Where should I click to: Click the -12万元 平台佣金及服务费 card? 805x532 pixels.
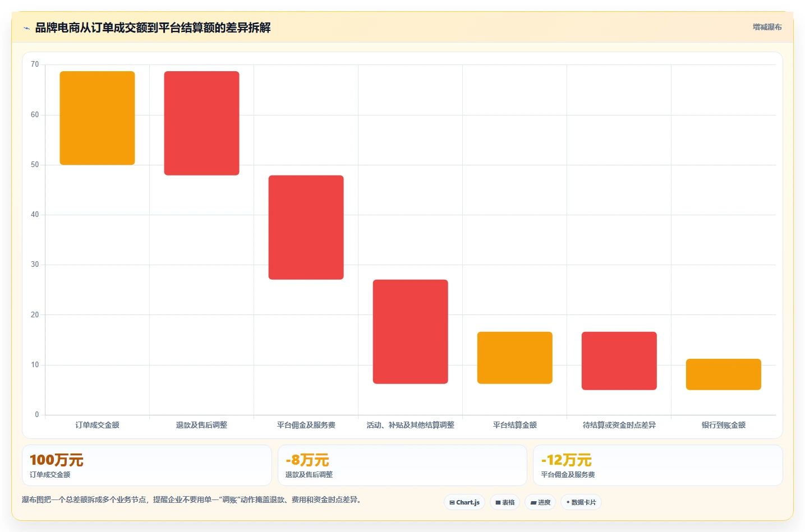tap(657, 465)
